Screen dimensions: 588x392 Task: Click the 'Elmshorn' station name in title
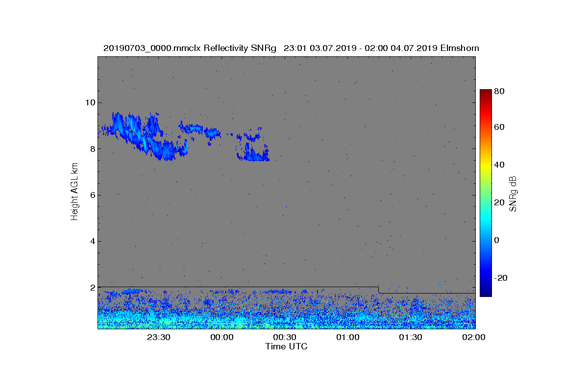460,48
